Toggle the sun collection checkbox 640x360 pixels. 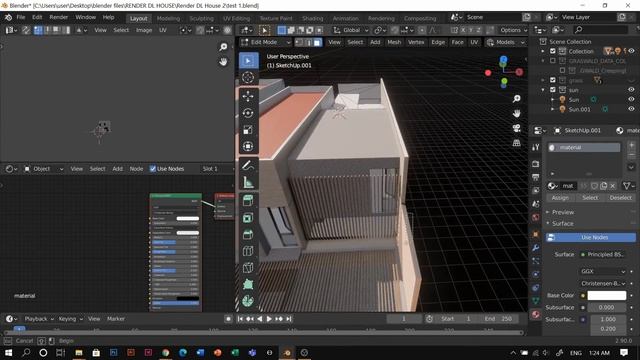tap(553, 90)
